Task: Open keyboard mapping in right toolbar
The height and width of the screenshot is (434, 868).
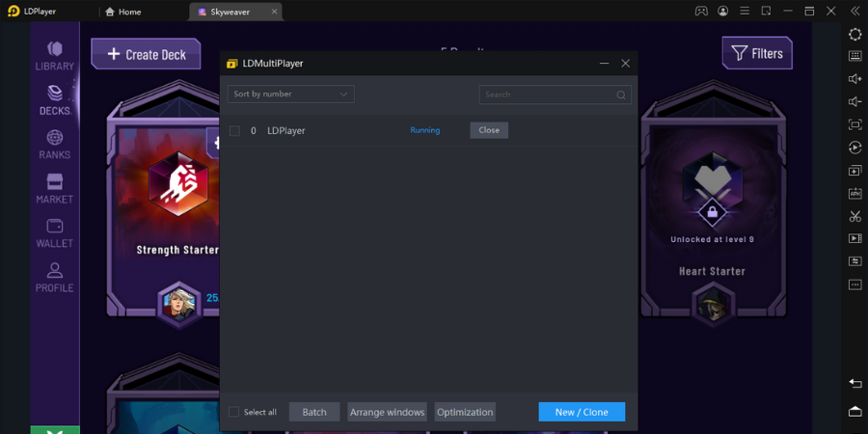Action: point(854,57)
